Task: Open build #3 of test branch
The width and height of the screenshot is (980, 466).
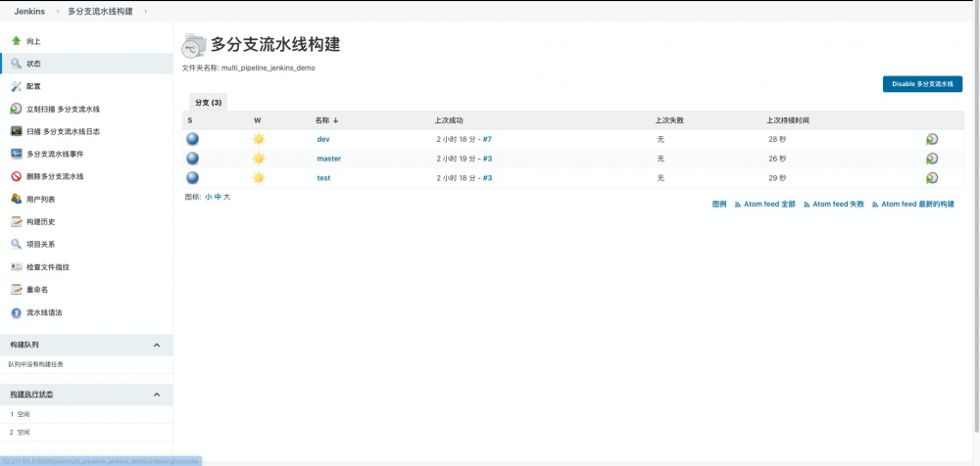Action: point(487,178)
